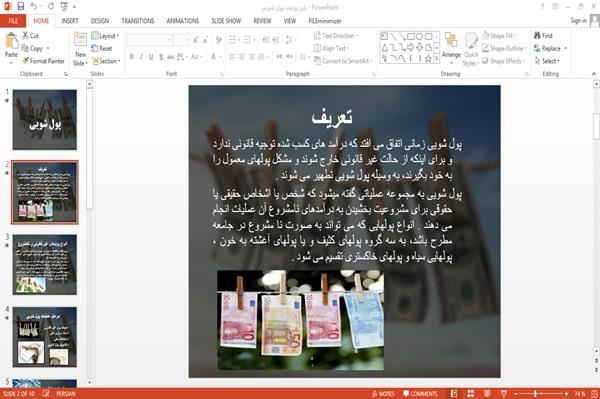600x399 pixels.
Task: Expand the Select dropdown in Editing
Action: pyautogui.click(x=547, y=61)
